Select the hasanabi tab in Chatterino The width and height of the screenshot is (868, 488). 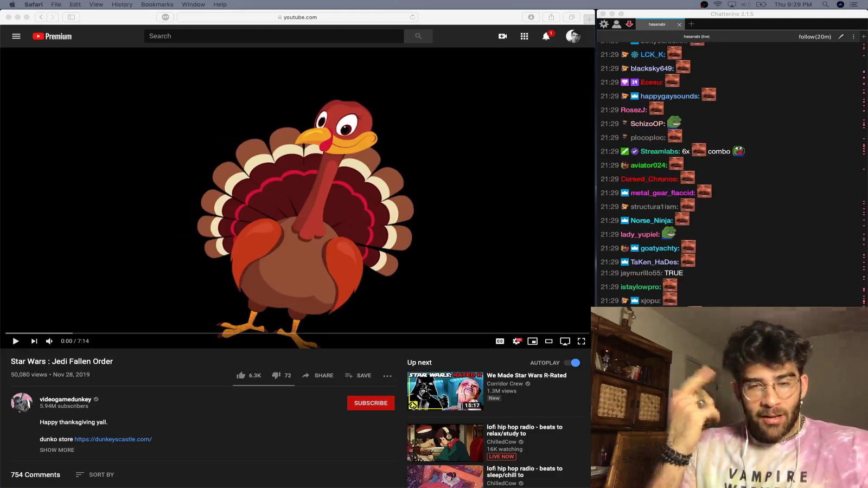click(657, 24)
